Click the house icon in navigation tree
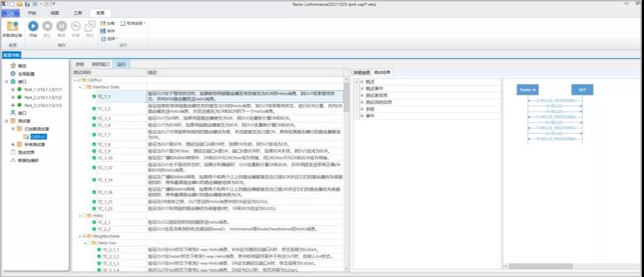 (x=13, y=66)
